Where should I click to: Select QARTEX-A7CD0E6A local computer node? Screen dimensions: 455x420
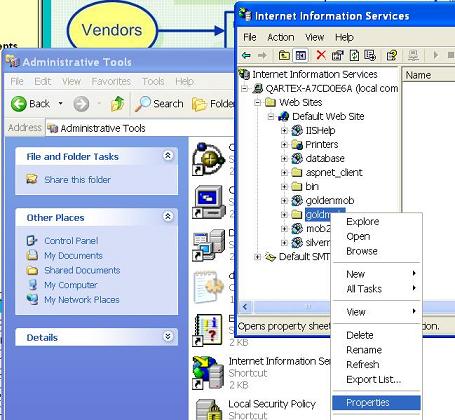click(x=325, y=88)
